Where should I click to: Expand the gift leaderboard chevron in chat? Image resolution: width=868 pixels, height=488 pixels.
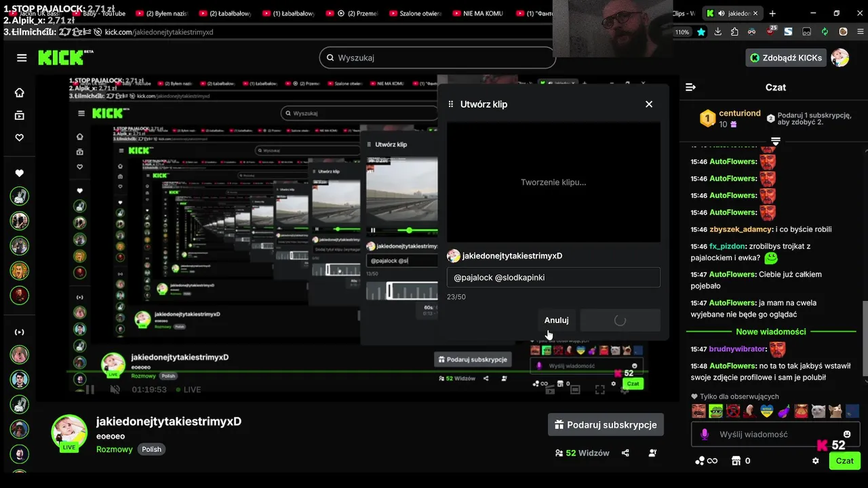(x=776, y=141)
